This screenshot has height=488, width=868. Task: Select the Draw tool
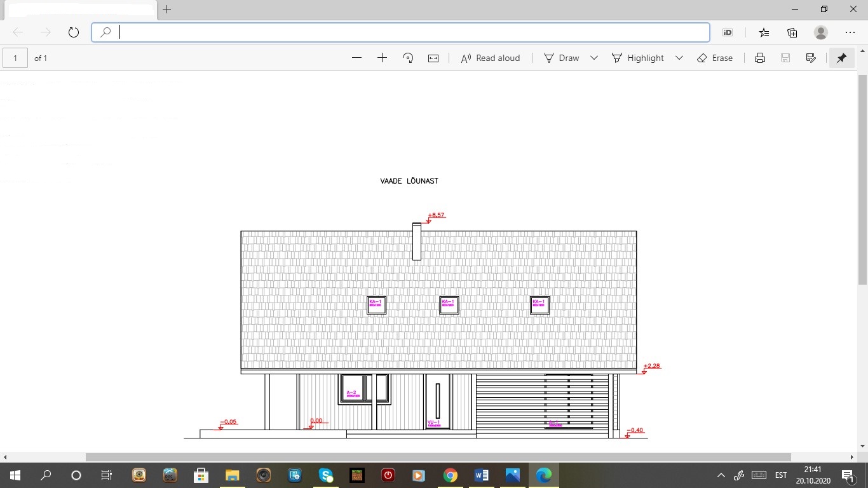562,58
